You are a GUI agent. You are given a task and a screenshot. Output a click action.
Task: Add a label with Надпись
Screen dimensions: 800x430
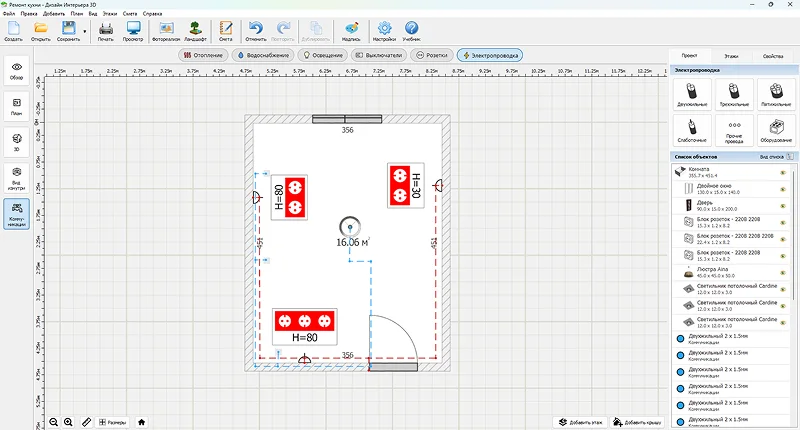tap(351, 31)
